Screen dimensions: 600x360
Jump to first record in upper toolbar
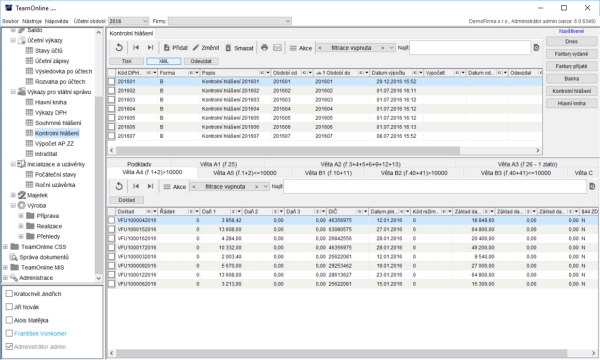pos(136,47)
